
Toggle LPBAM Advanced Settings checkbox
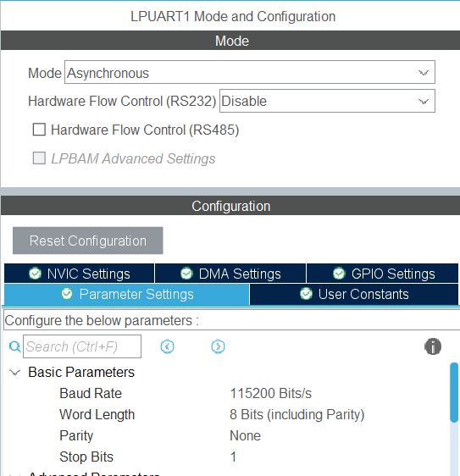[x=39, y=158]
